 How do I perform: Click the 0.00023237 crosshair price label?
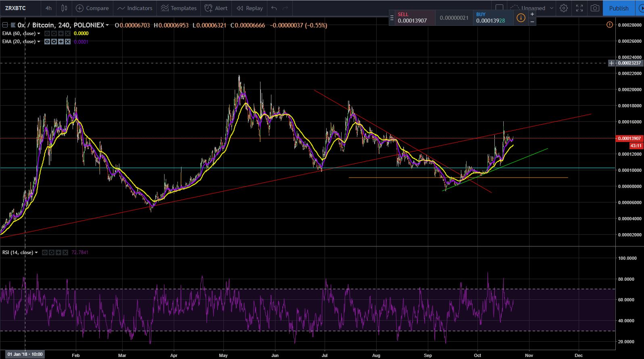coord(629,63)
